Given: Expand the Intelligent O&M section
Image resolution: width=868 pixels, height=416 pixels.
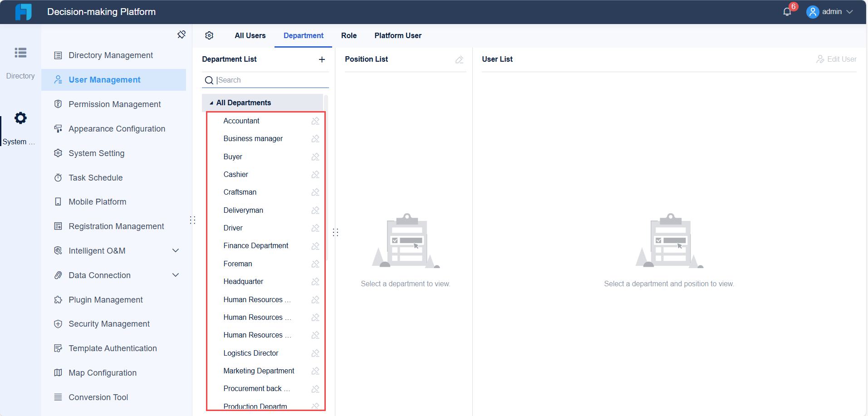Looking at the screenshot, I should tap(176, 250).
